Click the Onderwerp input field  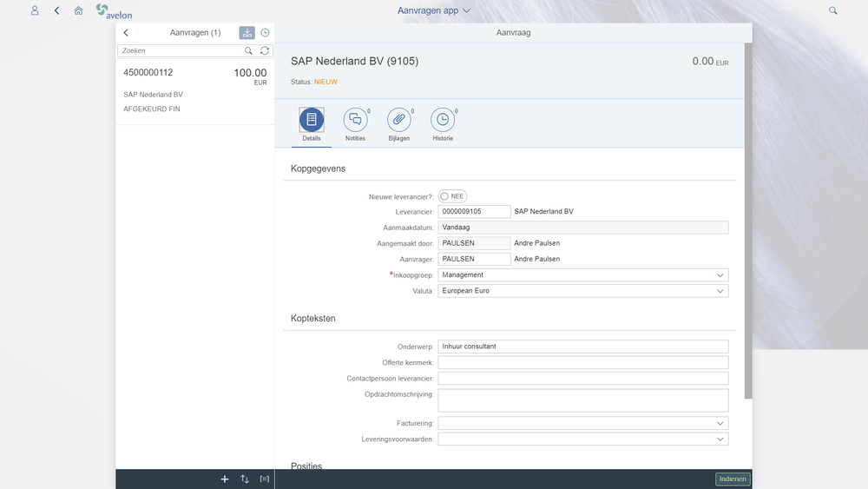click(583, 347)
